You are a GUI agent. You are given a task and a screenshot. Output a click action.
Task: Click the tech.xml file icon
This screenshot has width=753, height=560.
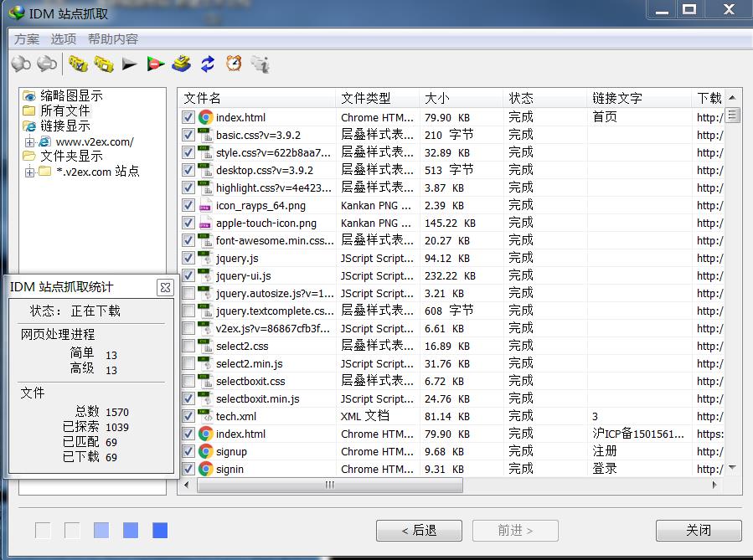(205, 416)
